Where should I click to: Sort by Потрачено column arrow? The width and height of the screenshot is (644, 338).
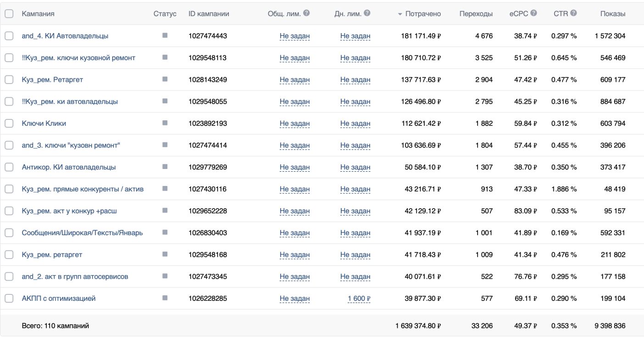coord(400,15)
